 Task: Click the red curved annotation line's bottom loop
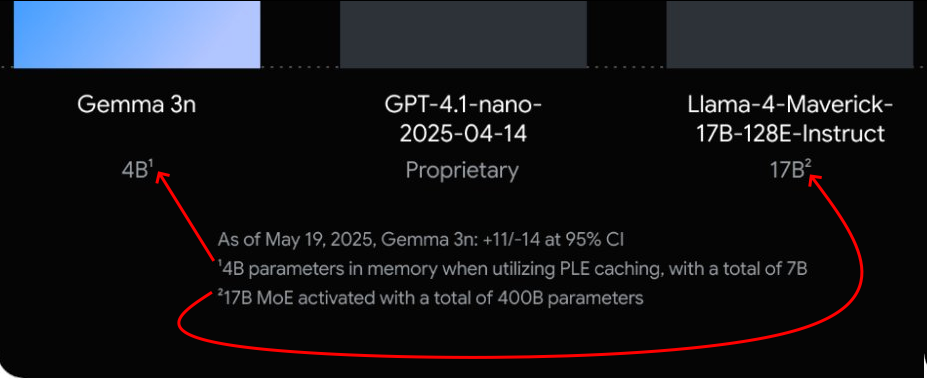[x=473, y=353]
